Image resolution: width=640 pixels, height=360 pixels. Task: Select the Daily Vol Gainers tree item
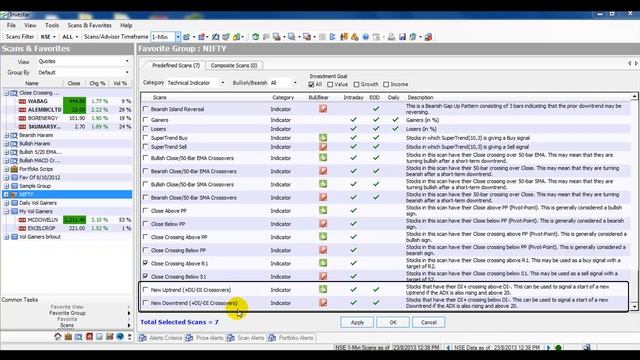click(38, 203)
